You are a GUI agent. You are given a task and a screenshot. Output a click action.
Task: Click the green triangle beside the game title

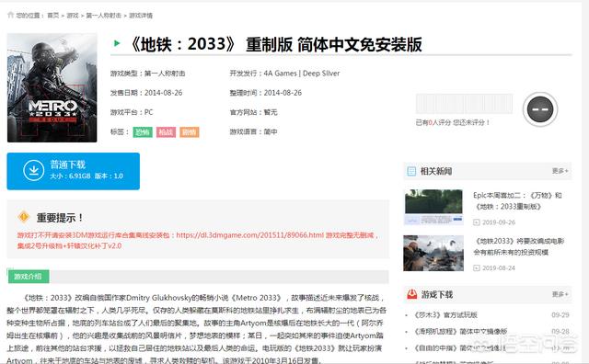point(117,43)
